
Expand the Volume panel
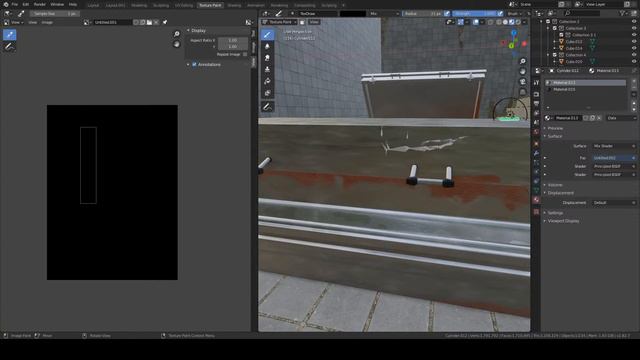click(555, 185)
